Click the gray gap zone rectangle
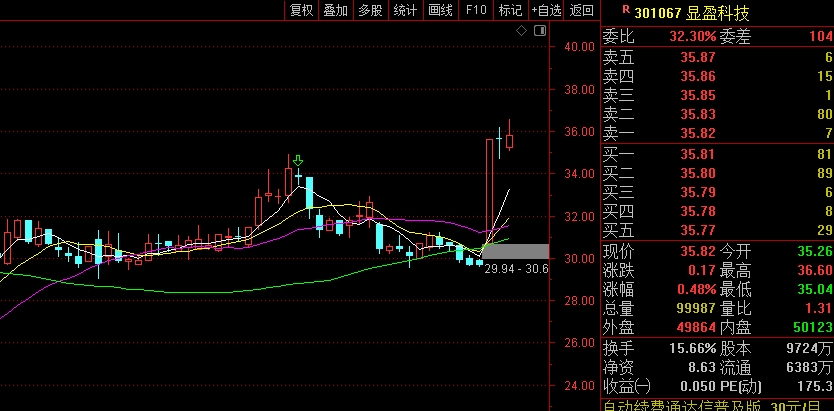Screen dimensions: 834x411 click(x=515, y=251)
